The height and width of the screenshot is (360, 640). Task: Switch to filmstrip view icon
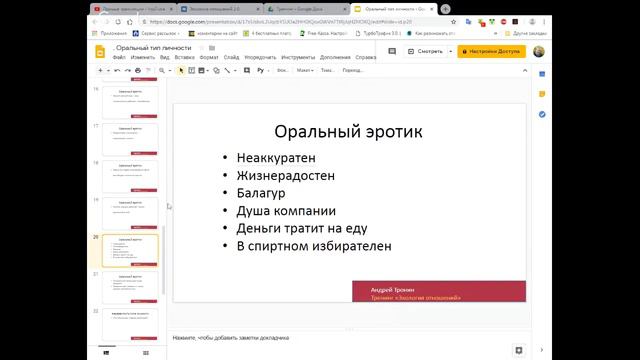pyautogui.click(x=107, y=353)
